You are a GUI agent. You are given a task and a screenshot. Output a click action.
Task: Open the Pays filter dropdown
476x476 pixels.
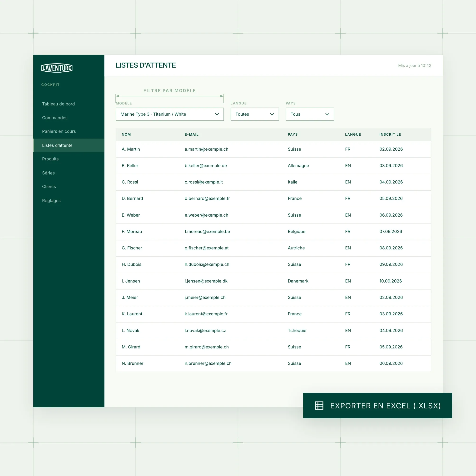point(310,114)
